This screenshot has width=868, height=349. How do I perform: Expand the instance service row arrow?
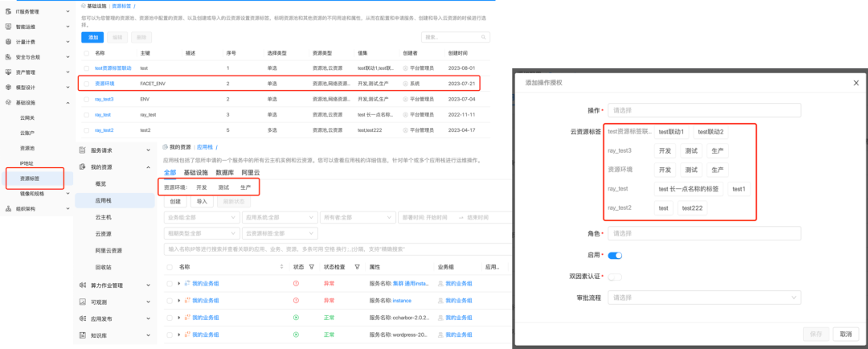click(178, 300)
